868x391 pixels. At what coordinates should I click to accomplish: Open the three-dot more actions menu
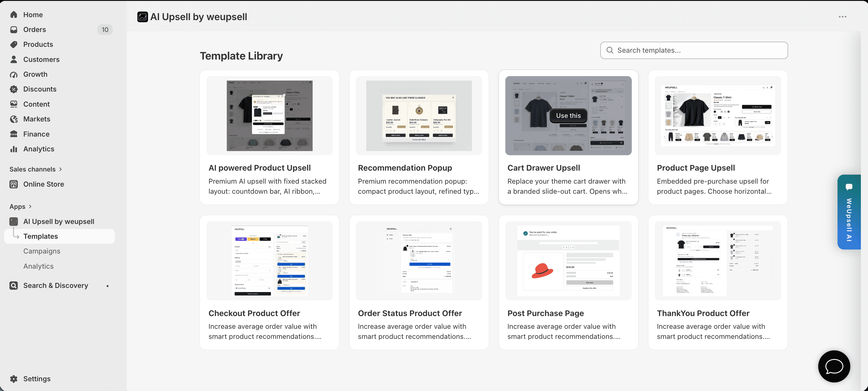pyautogui.click(x=842, y=17)
